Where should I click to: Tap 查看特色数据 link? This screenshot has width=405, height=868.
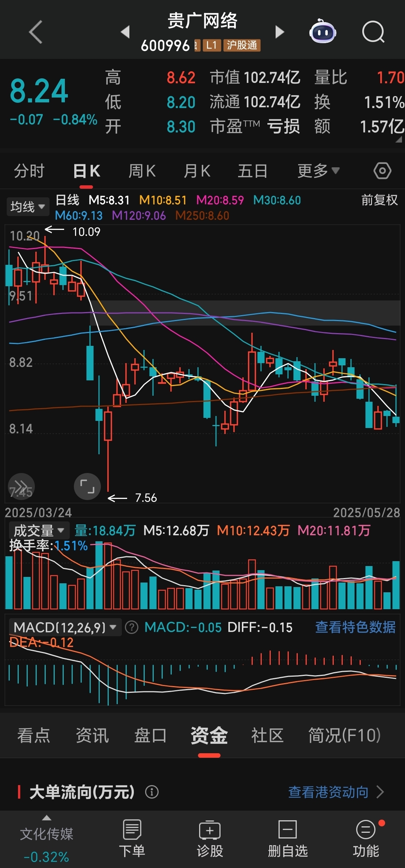355,627
